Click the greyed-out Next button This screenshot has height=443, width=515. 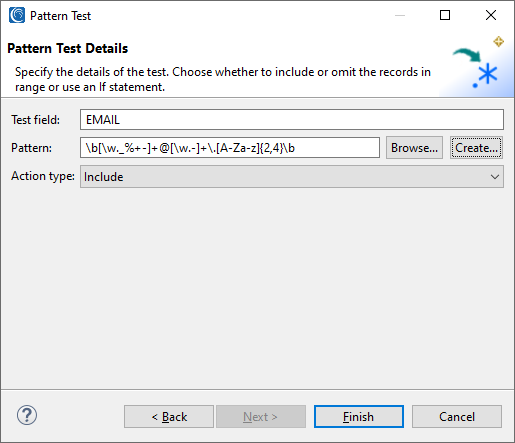(261, 417)
